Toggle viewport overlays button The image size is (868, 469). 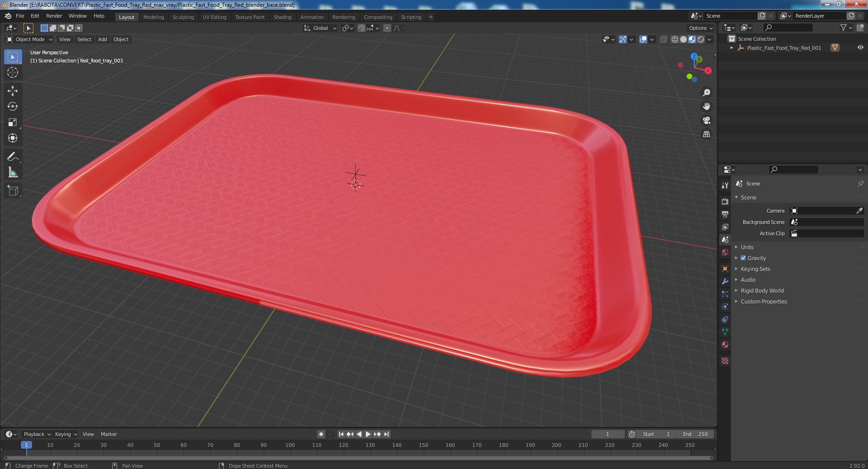point(643,39)
